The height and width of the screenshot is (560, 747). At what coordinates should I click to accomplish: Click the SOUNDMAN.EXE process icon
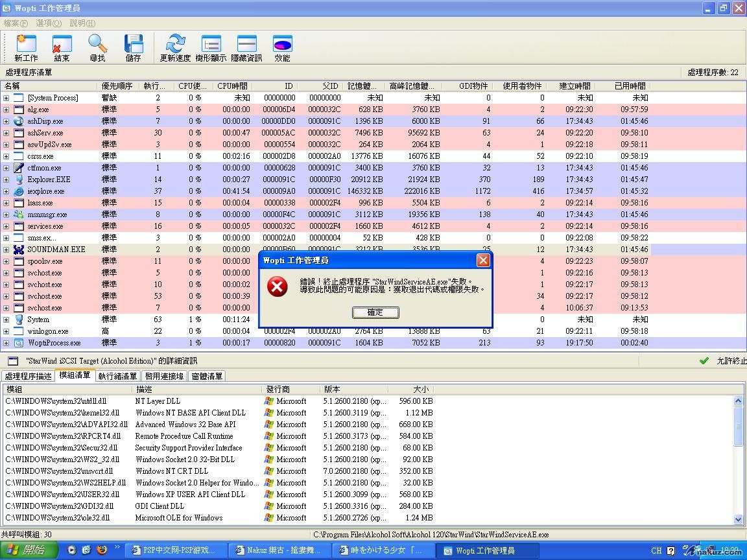[19, 249]
